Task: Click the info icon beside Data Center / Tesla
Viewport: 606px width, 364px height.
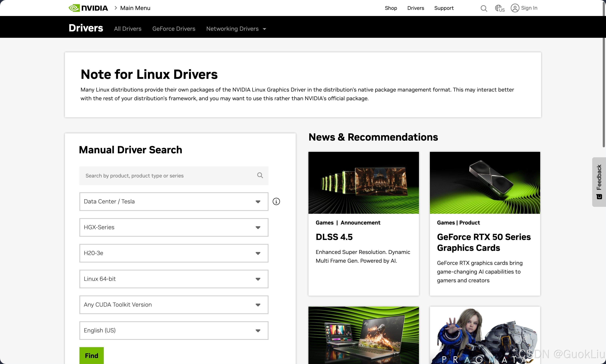Action: (276, 202)
